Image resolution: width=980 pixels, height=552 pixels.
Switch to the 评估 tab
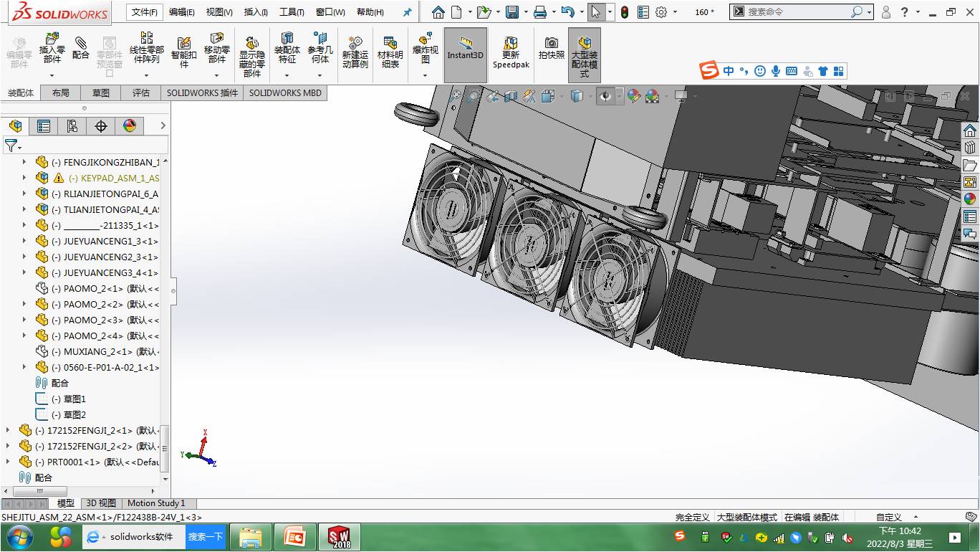(141, 92)
